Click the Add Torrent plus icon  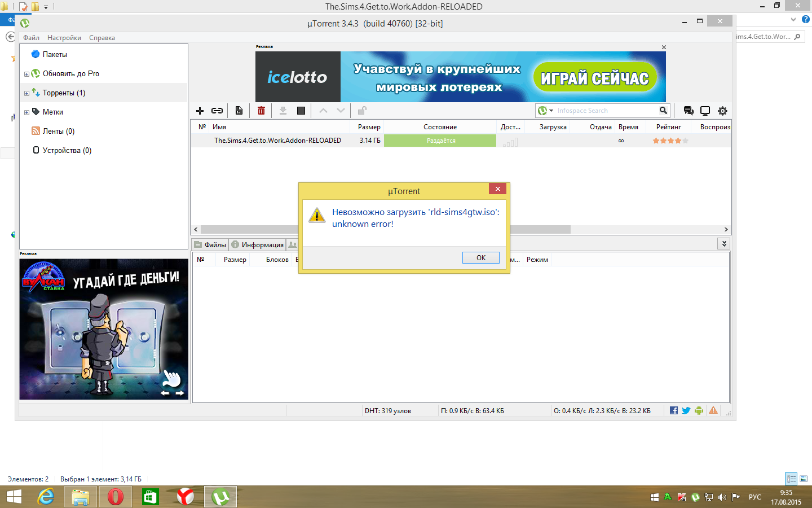click(x=200, y=111)
